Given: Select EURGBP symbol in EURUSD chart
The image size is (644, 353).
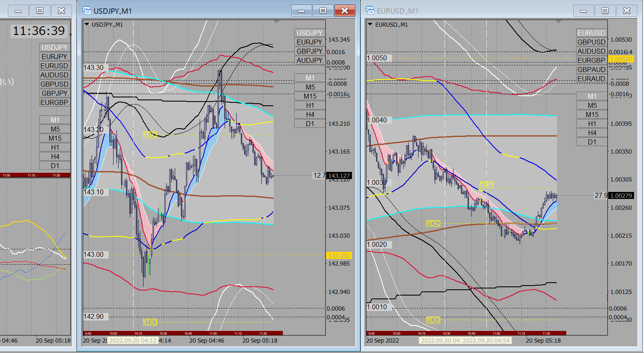Looking at the screenshot, I should point(591,60).
